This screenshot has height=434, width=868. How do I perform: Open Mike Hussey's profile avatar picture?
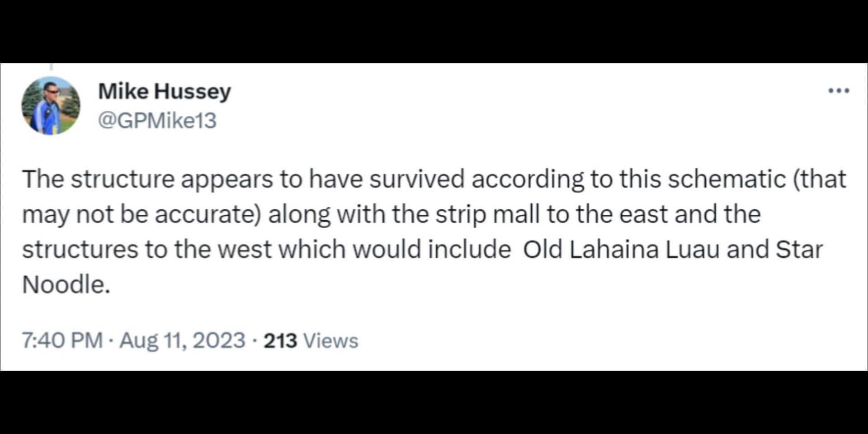coord(51,106)
